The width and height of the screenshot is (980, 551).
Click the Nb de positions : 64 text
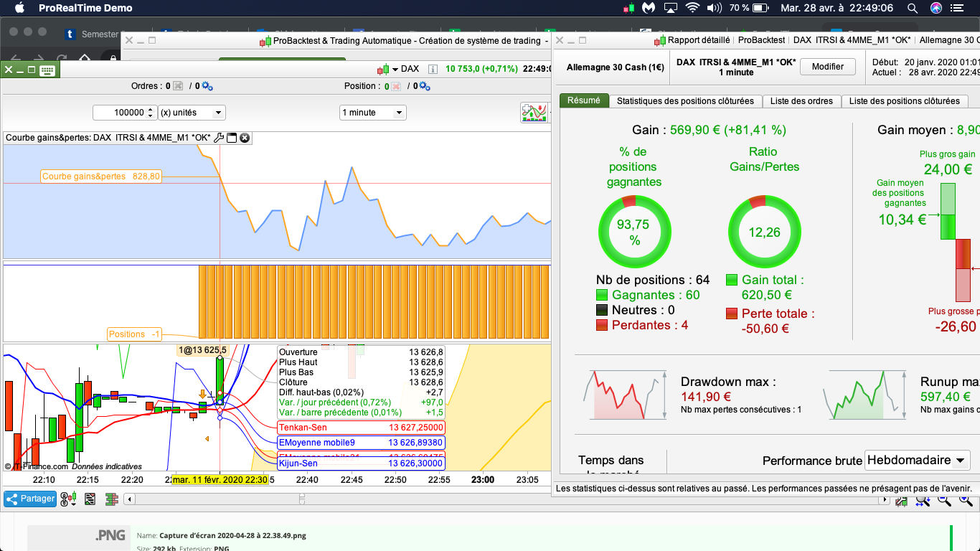[x=653, y=280]
